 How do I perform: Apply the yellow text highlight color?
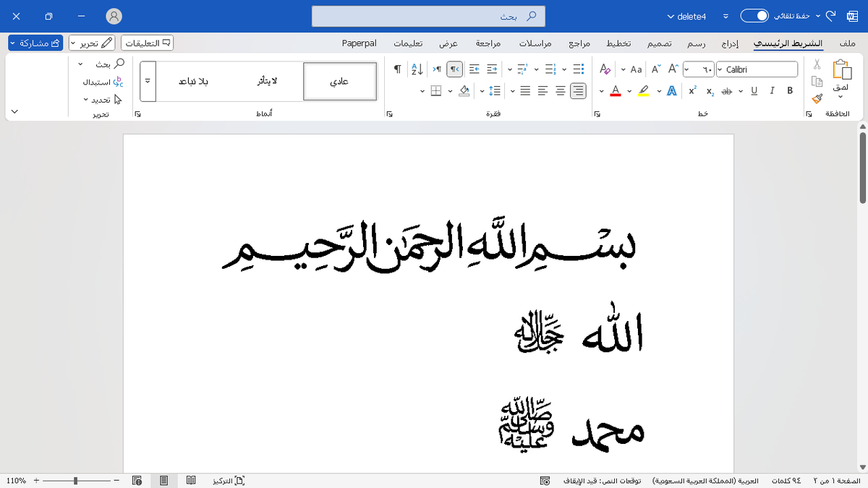[644, 90]
